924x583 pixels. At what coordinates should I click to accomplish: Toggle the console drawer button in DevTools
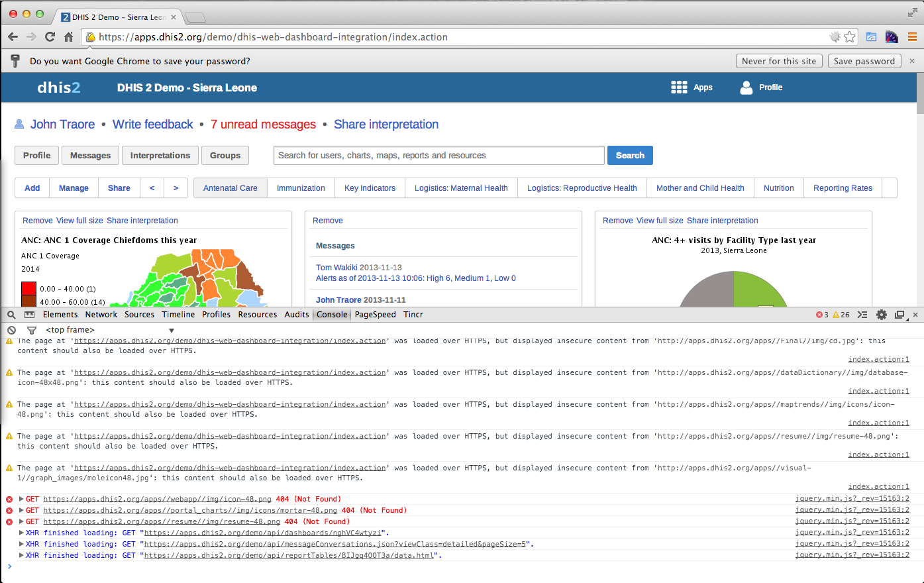pos(862,315)
